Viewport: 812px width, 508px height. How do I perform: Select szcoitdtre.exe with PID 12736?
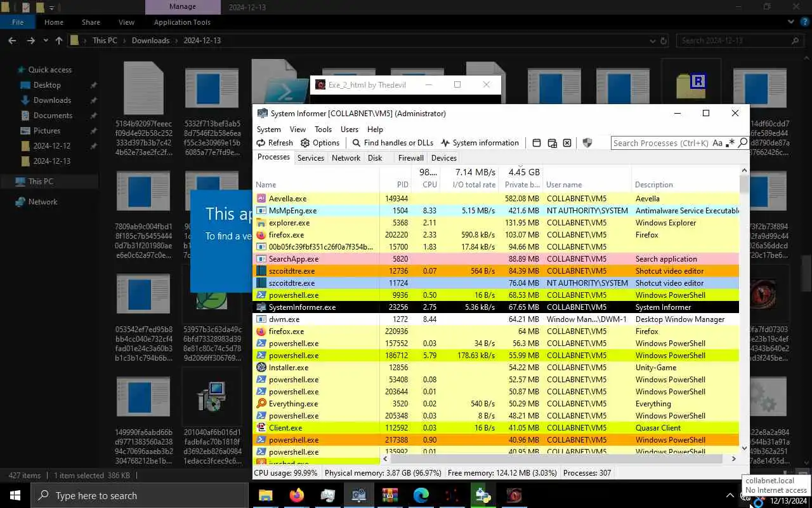(496, 271)
